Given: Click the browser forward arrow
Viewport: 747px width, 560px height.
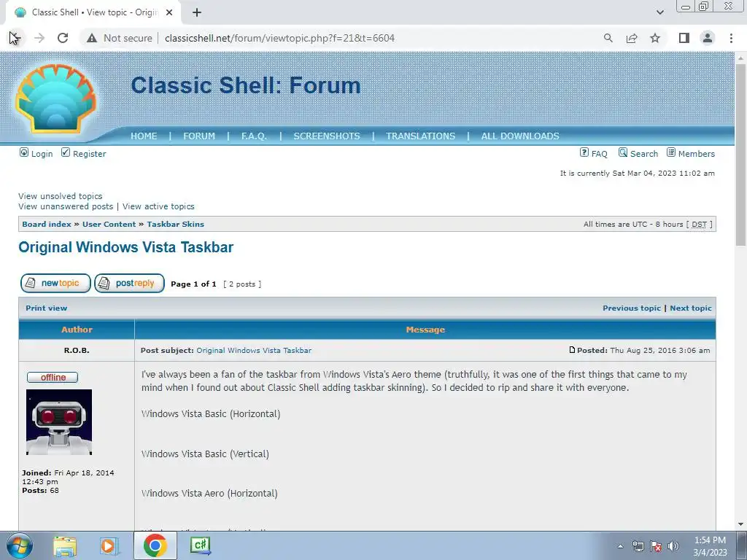Looking at the screenshot, I should 39,38.
